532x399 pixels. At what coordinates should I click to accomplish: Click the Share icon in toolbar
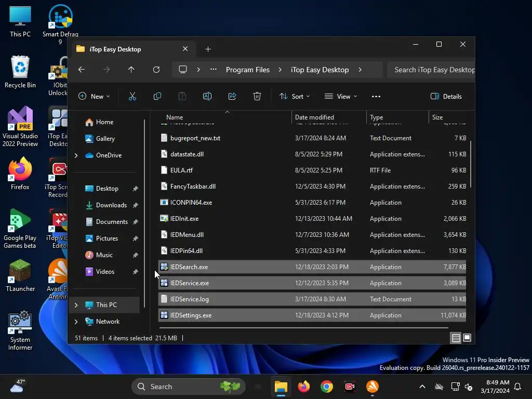coord(232,96)
